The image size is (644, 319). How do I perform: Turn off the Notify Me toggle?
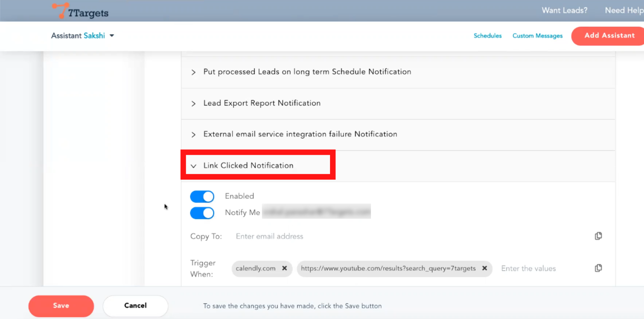pos(202,213)
